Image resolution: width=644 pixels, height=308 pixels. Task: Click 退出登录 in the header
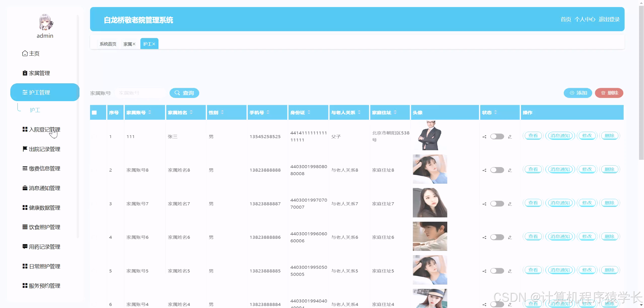[x=609, y=19]
